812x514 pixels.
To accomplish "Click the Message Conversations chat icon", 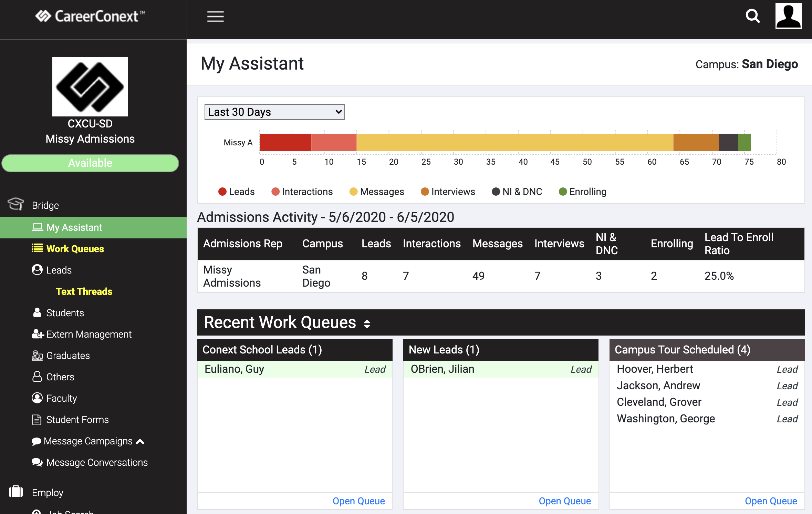I will click(x=37, y=462).
